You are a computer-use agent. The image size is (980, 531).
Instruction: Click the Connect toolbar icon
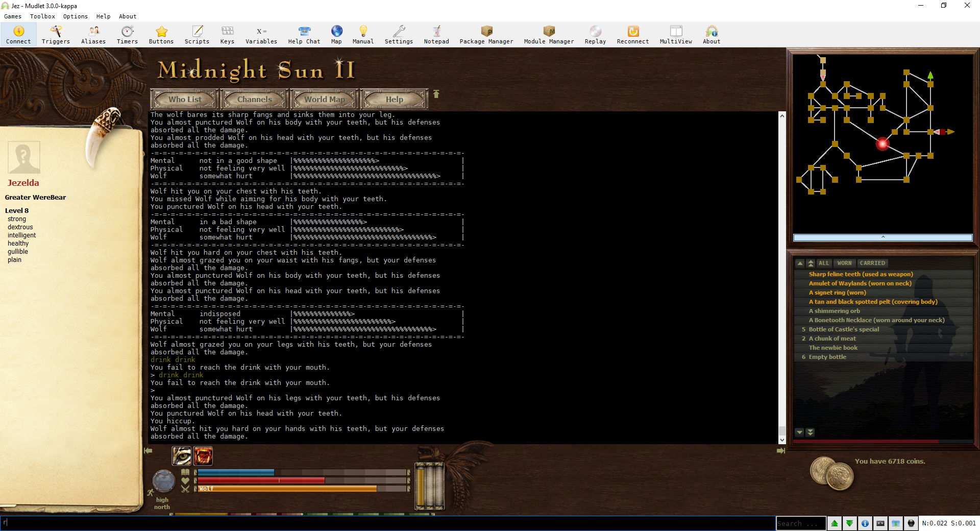click(18, 35)
